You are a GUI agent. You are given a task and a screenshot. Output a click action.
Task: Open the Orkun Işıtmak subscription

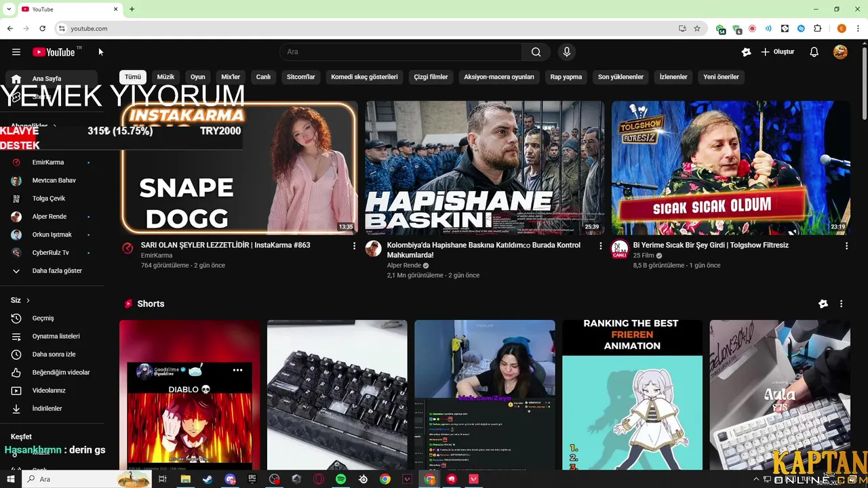point(53,235)
